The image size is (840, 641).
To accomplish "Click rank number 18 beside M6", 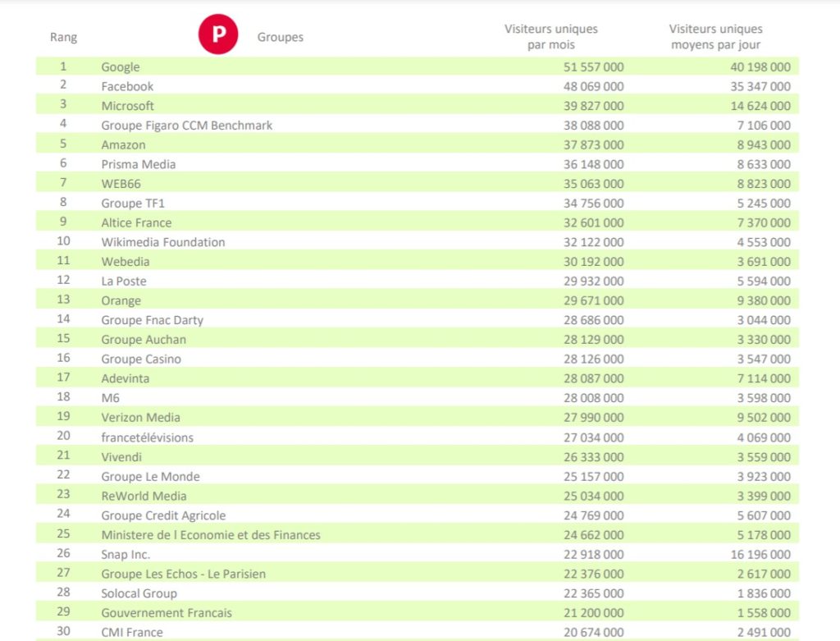I will click(x=63, y=398).
